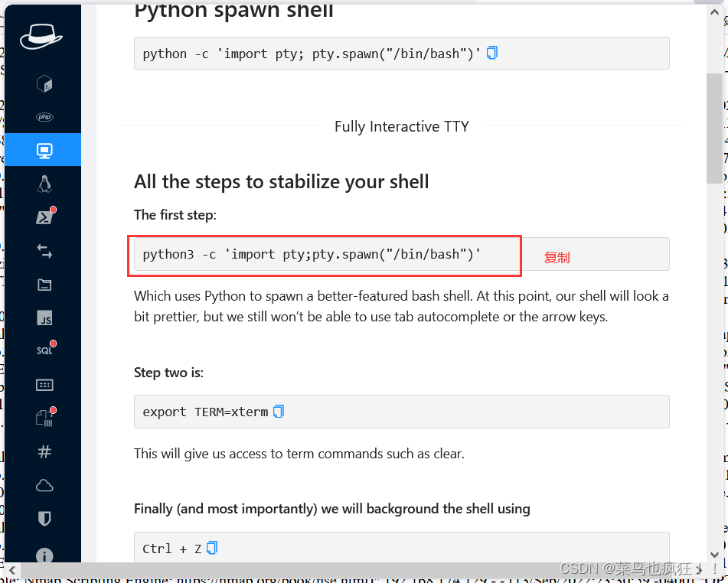The height and width of the screenshot is (583, 728).
Task: Click 'All the steps to stabilize your shell' heading
Action: (x=282, y=181)
